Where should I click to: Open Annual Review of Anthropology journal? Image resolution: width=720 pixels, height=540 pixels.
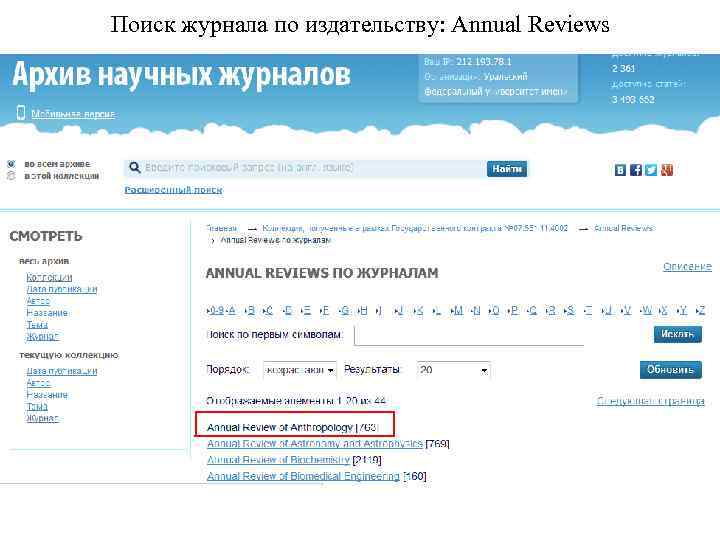[x=280, y=428]
